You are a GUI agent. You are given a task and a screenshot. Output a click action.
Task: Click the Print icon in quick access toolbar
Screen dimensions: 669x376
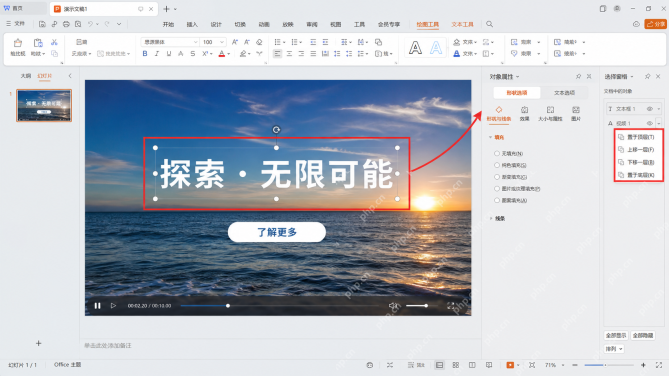[x=66, y=24]
